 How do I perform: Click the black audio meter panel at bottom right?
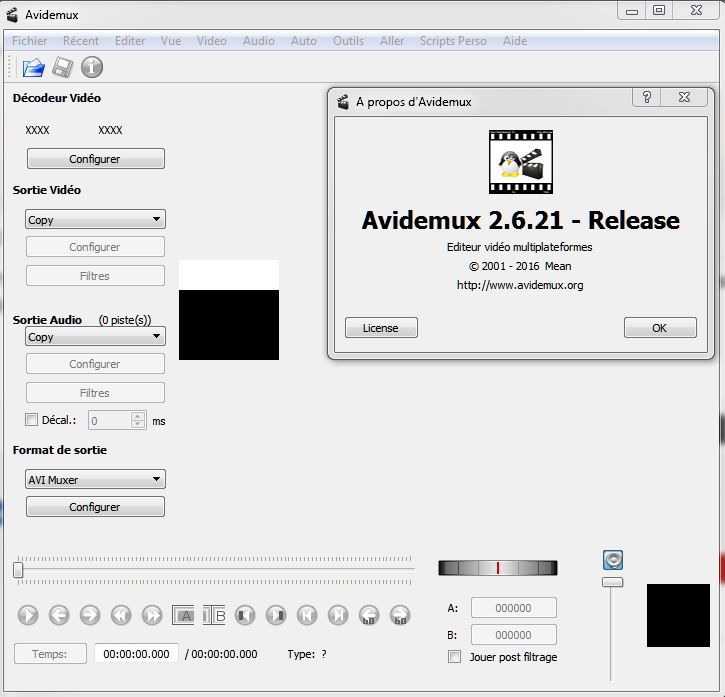coord(678,615)
